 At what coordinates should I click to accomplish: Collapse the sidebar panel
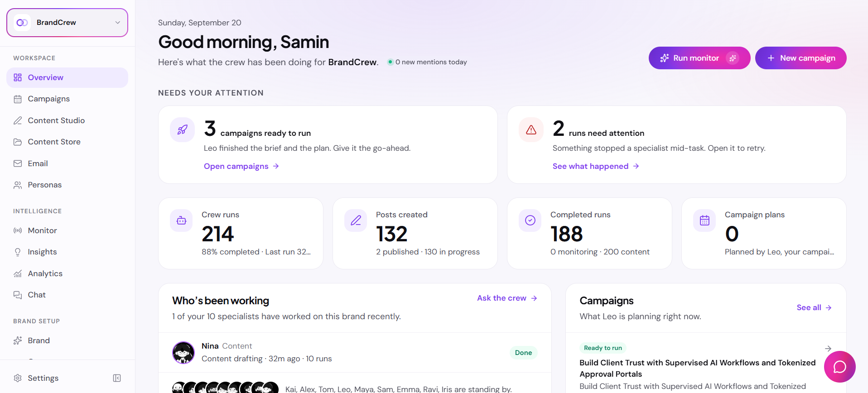[117, 378]
